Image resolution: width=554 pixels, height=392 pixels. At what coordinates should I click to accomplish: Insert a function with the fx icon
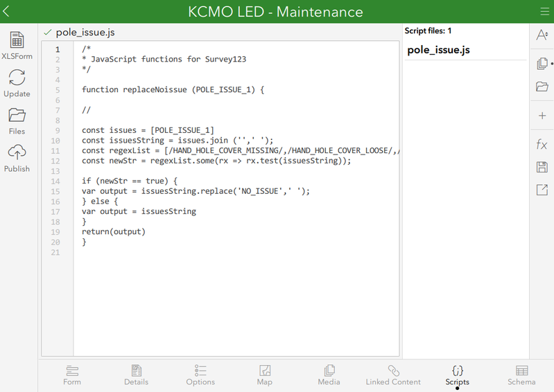542,144
